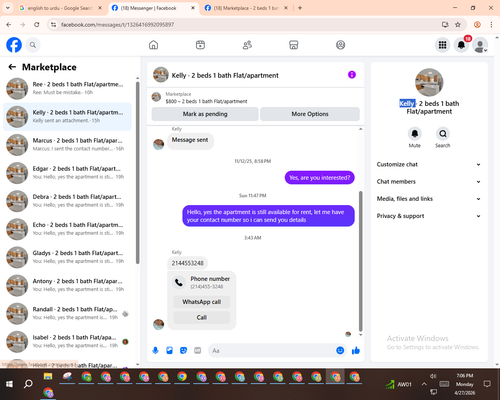500x400 pixels.
Task: Click More Options button
Action: point(310,114)
